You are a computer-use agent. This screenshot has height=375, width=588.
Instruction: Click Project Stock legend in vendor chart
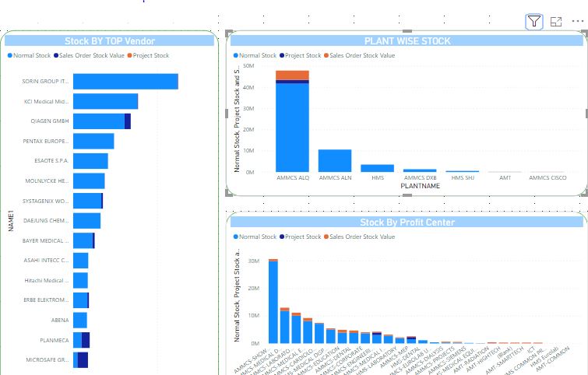pyautogui.click(x=149, y=55)
